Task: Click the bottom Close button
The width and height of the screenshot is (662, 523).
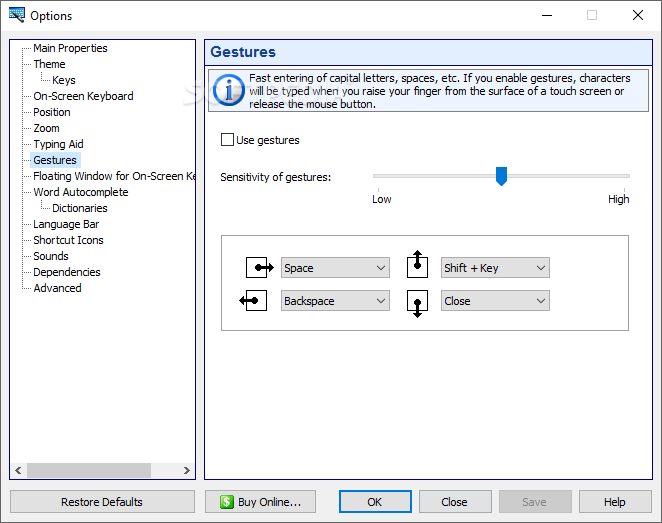Action: click(x=455, y=501)
